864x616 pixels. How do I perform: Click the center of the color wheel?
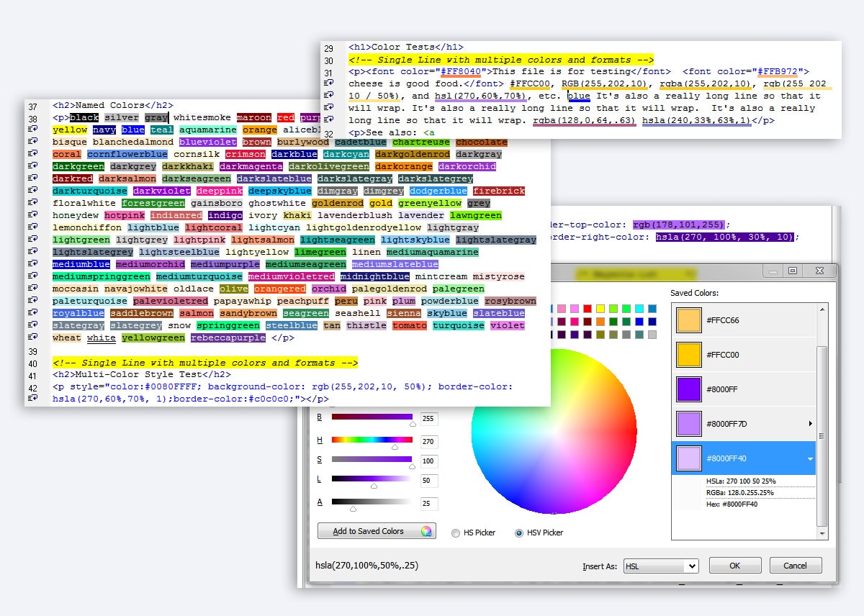pos(554,430)
